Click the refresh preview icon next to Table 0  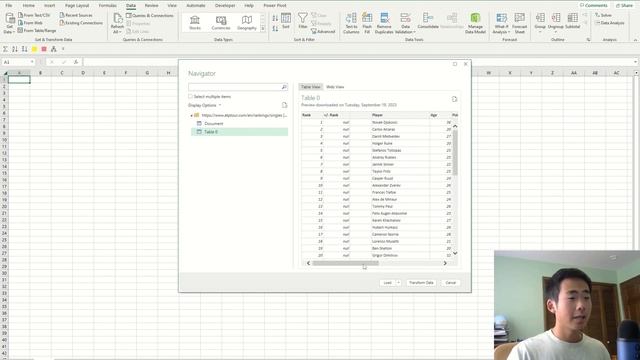tap(454, 99)
